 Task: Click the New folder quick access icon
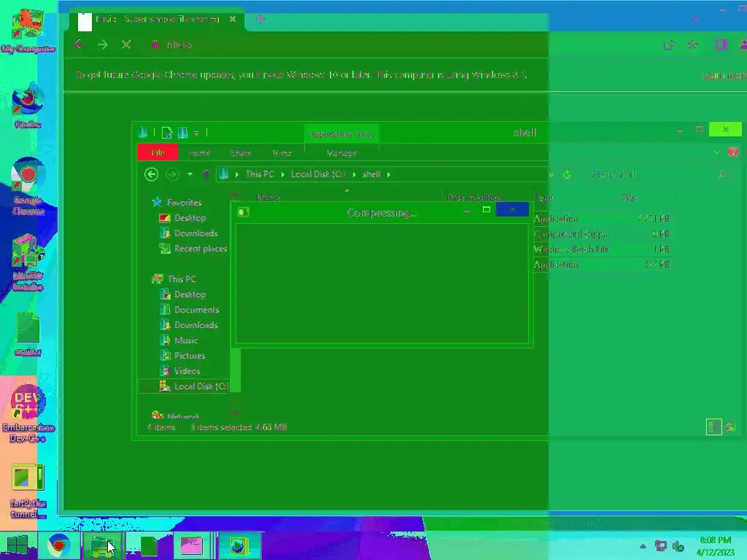(182, 133)
